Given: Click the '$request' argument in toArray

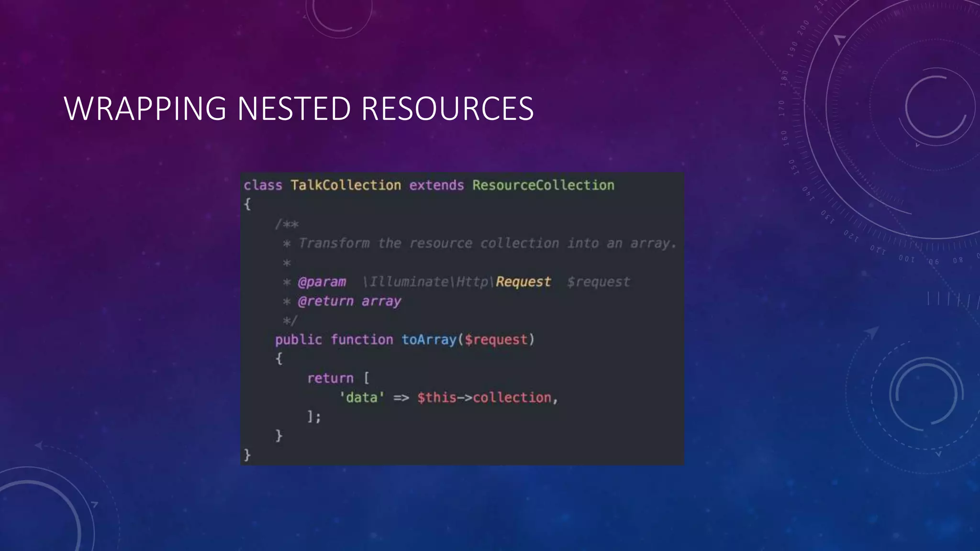Looking at the screenshot, I should 496,340.
